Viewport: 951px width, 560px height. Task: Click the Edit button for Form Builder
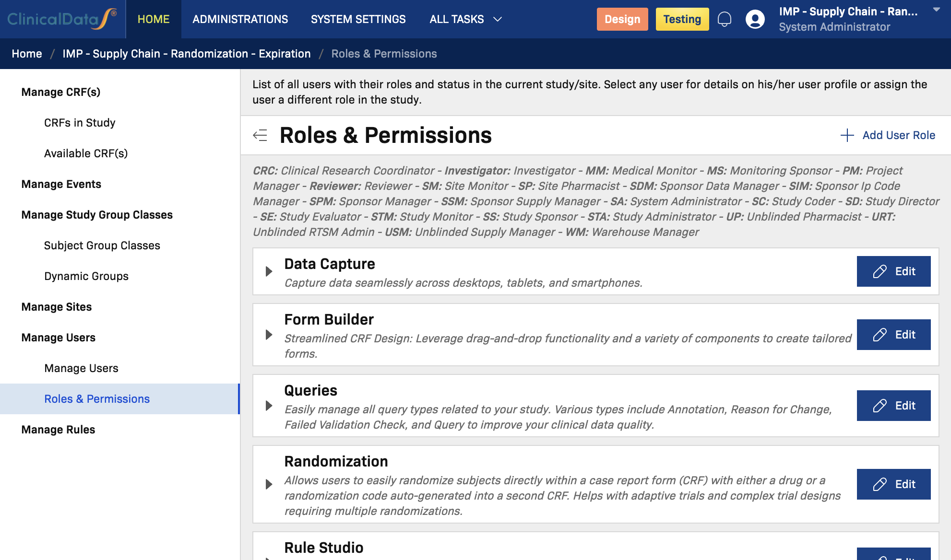tap(893, 335)
